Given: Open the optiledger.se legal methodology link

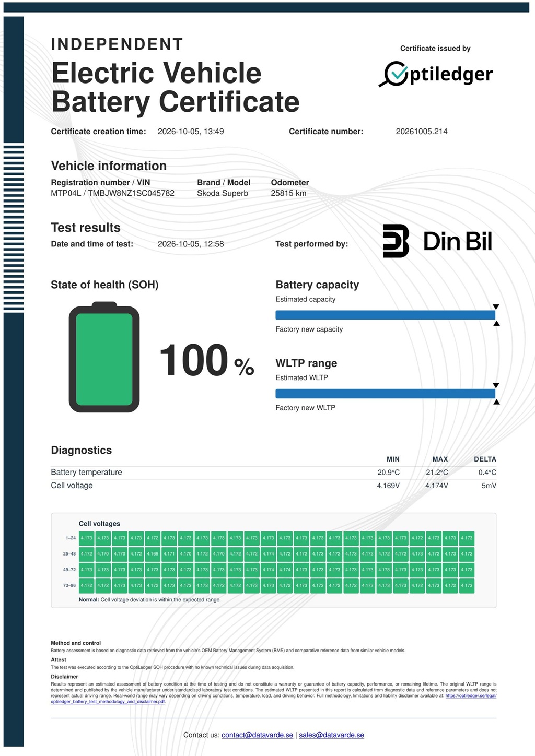Looking at the screenshot, I should tap(273, 699).
